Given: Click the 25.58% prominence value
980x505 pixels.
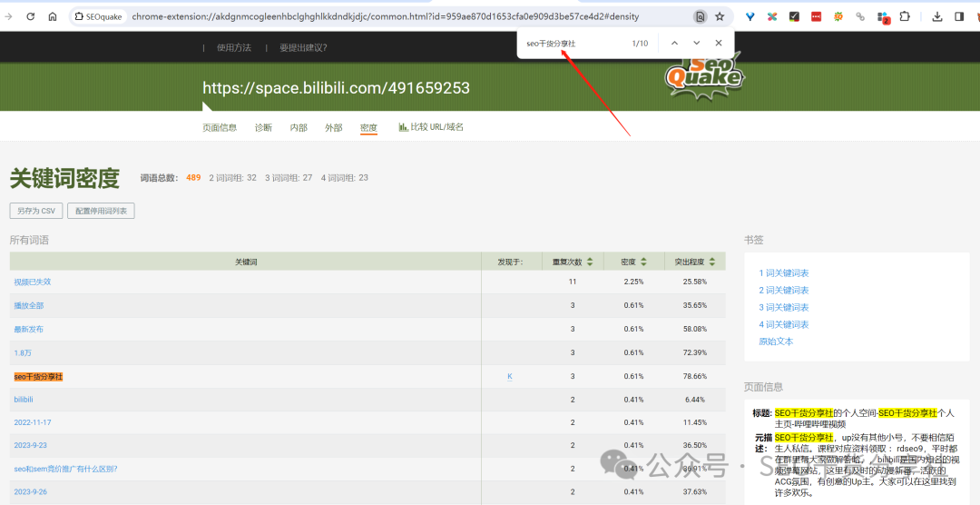Looking at the screenshot, I should [x=695, y=282].
